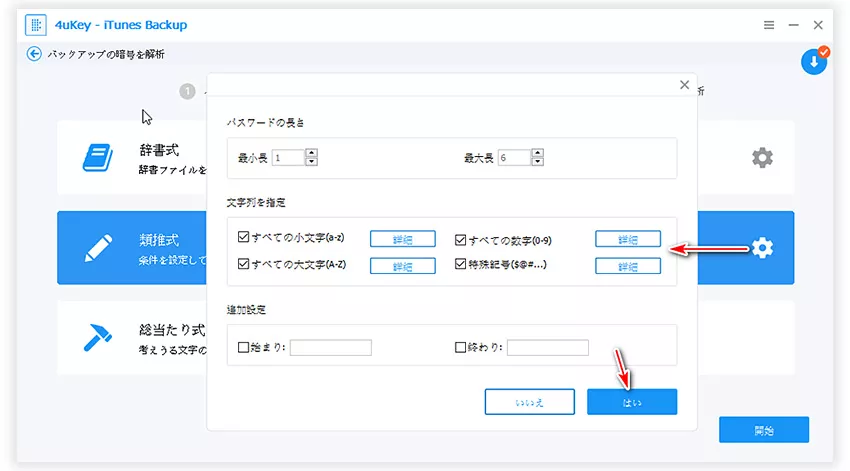Image resolution: width=850 pixels, height=471 pixels.
Task: Click the はい confirm button
Action: pyautogui.click(x=631, y=401)
